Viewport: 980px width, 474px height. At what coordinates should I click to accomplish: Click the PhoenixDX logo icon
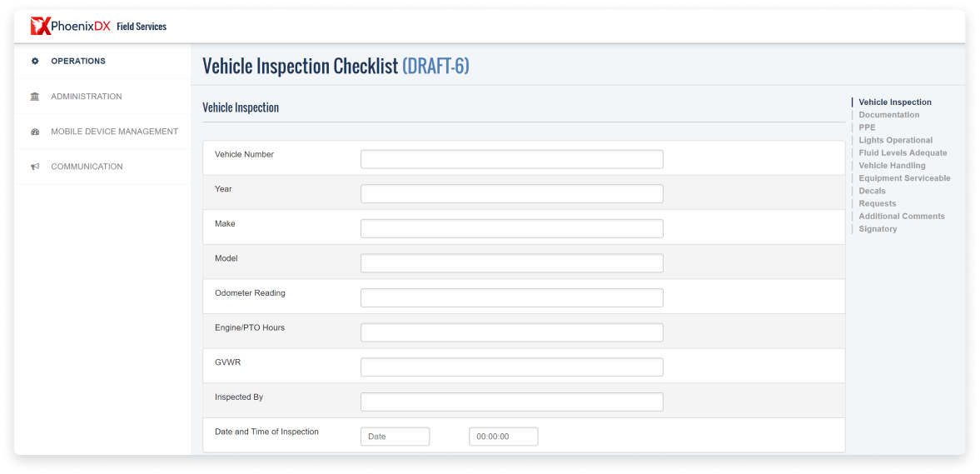[x=40, y=27]
